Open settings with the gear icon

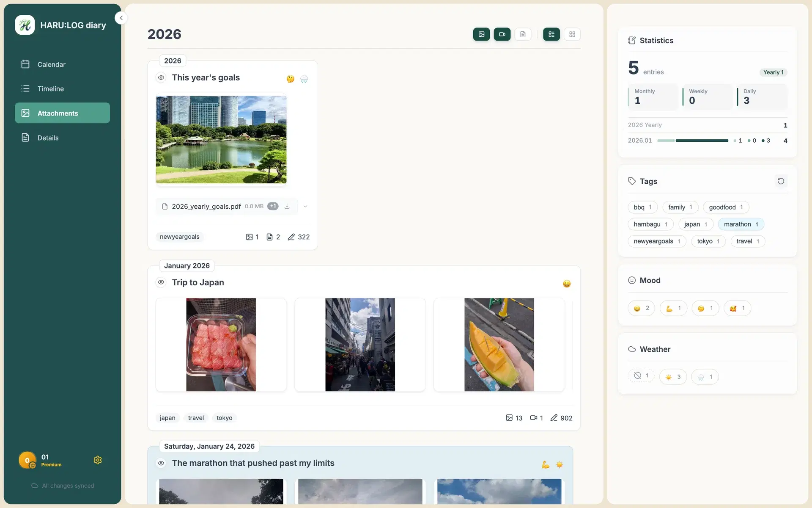click(98, 460)
